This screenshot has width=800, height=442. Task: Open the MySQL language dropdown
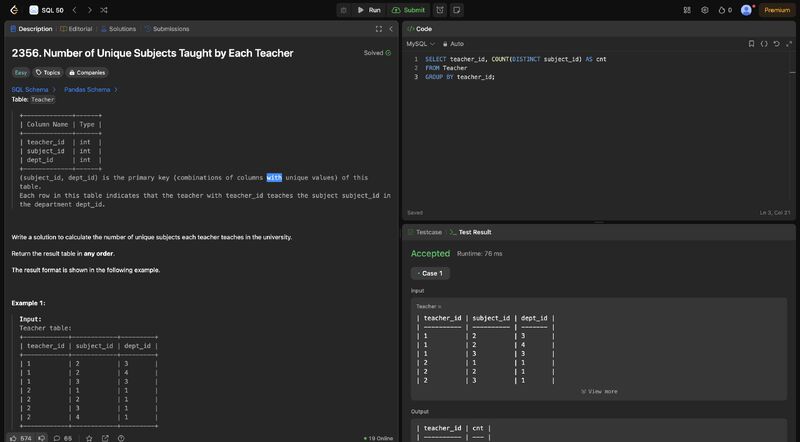420,44
